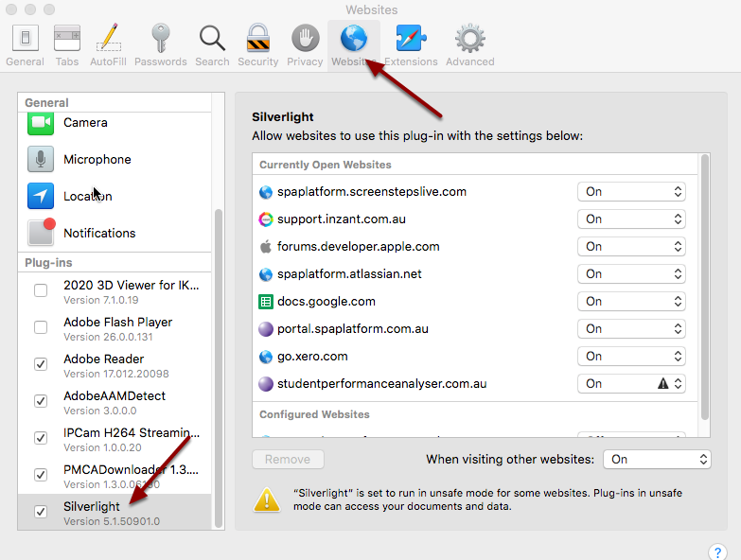Select the Location arrow icon
Image resolution: width=741 pixels, height=560 pixels.
[41, 196]
